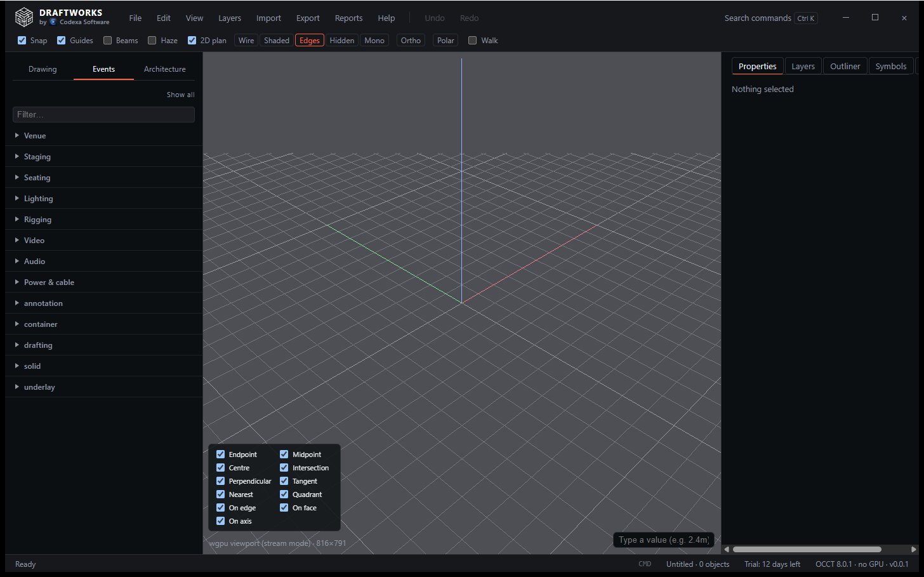Uncheck the 2D plan checkbox
This screenshot has height=577, width=924.
point(192,40)
